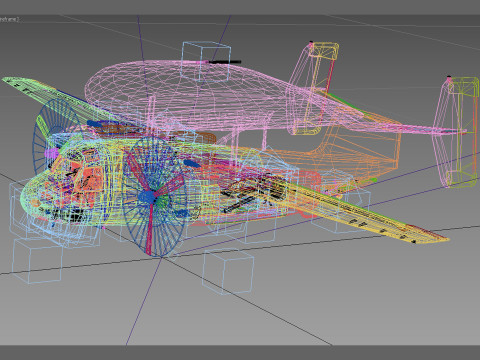Select the detached helper cube below fuselage center

[228, 273]
